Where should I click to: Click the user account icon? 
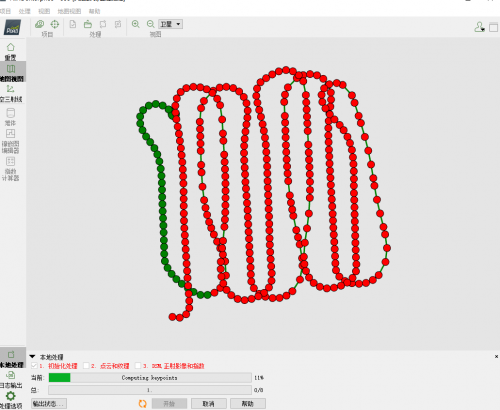tap(479, 27)
